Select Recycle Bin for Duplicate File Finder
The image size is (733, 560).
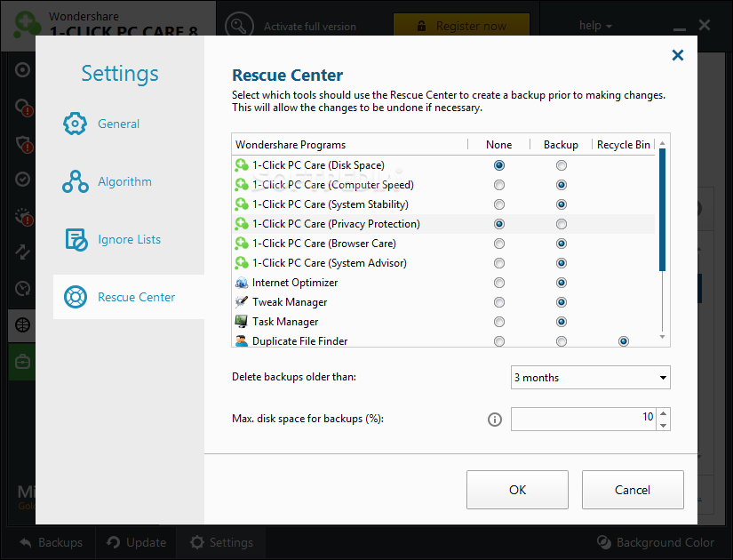624,341
